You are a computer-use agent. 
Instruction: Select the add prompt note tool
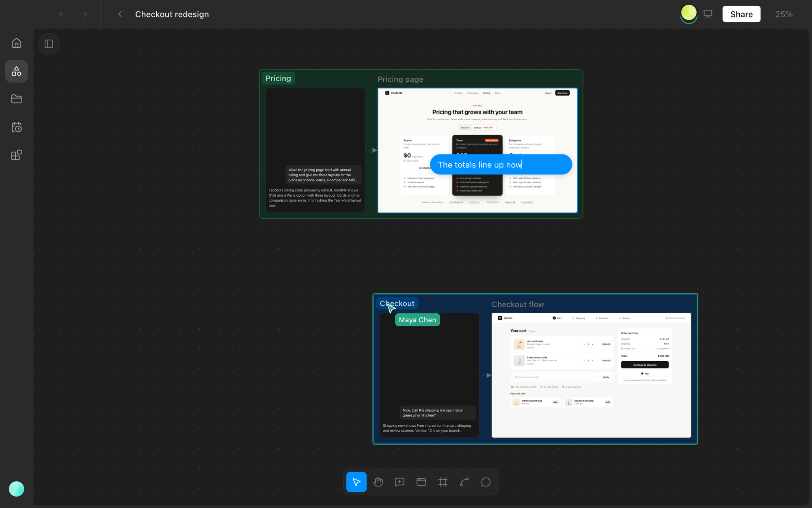click(x=400, y=482)
